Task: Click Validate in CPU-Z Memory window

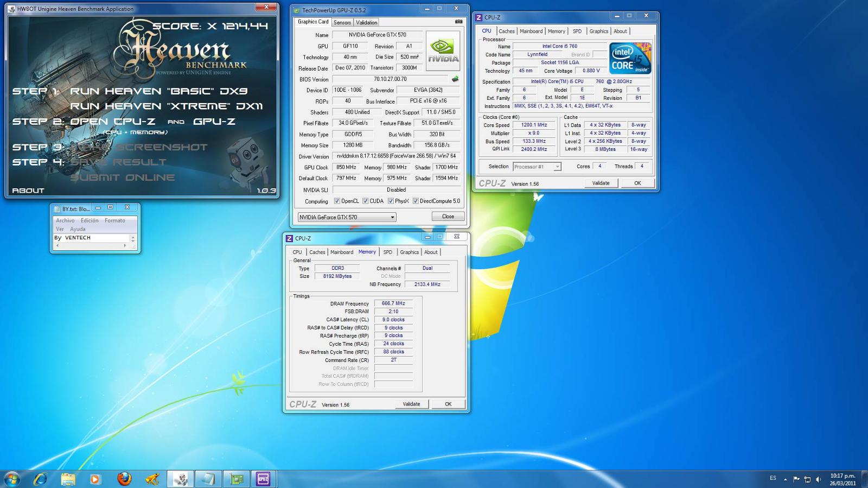Action: 411,404
